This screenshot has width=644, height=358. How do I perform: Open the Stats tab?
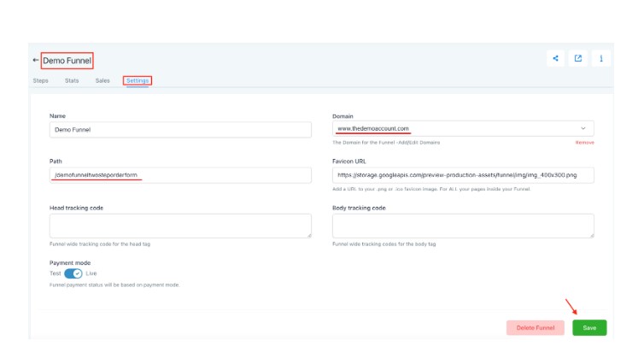click(x=72, y=80)
